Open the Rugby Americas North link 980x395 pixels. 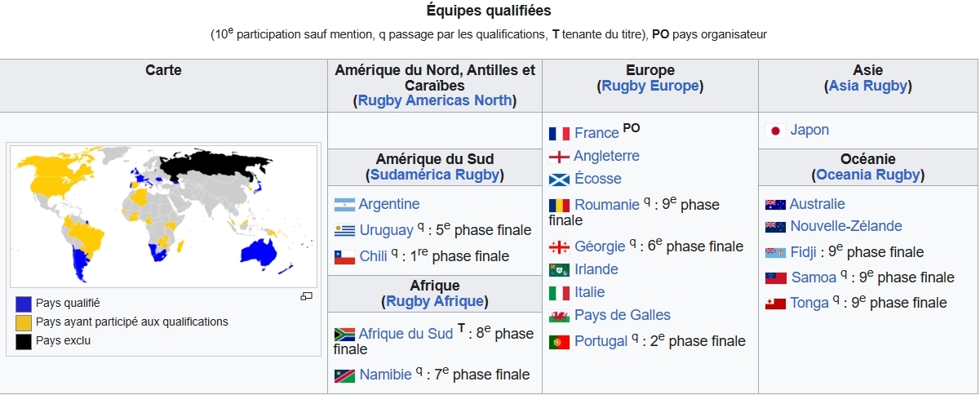click(x=435, y=100)
